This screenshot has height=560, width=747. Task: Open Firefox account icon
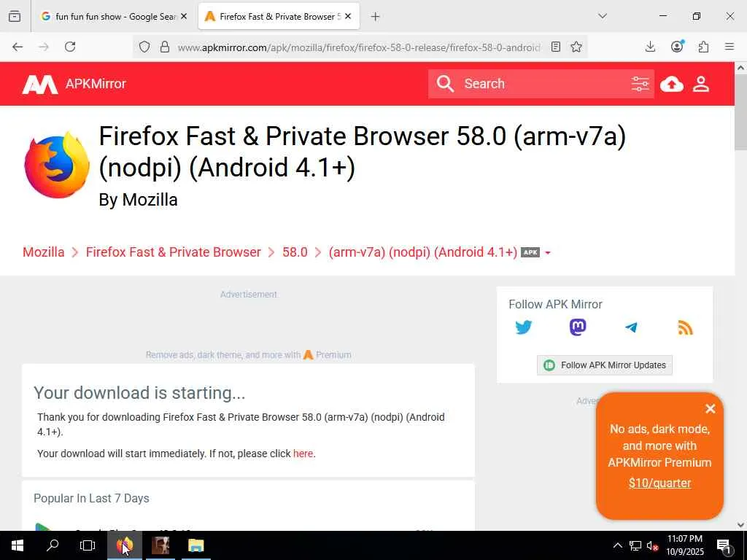677,46
